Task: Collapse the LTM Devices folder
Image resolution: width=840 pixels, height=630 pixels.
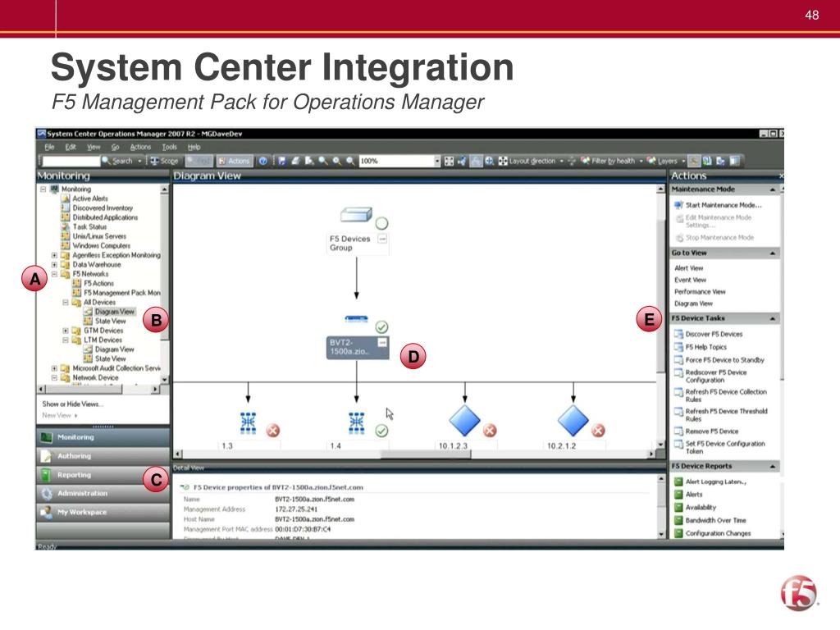Action: [x=66, y=340]
